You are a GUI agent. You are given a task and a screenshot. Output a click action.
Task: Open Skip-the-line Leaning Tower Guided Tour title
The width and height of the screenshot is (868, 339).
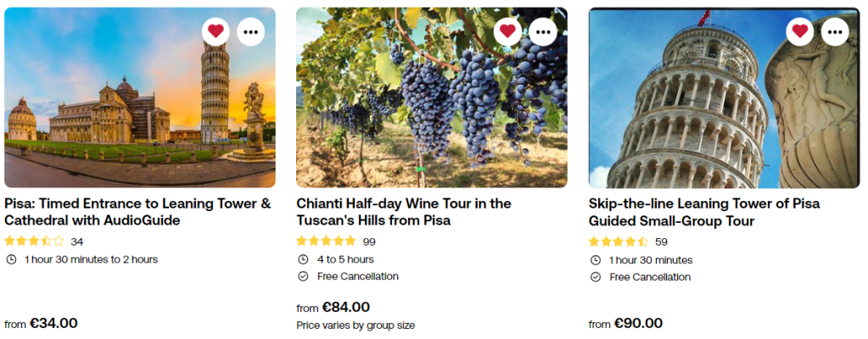[x=703, y=212]
